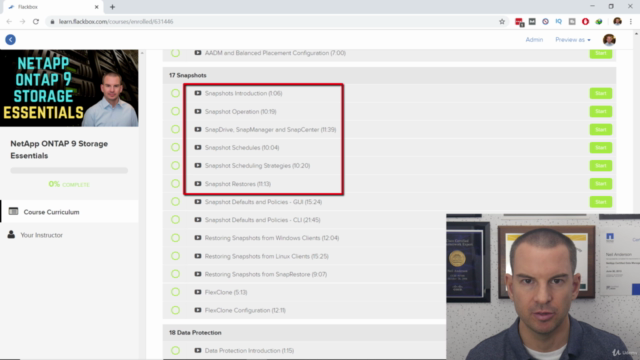Open Chrome profile avatar in toolbar

tap(617, 22)
